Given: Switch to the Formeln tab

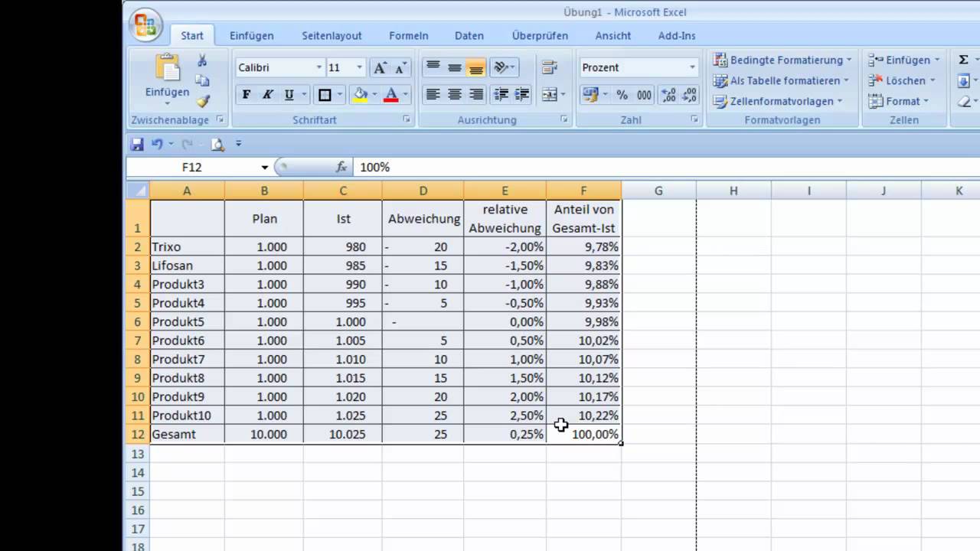Looking at the screenshot, I should 409,35.
